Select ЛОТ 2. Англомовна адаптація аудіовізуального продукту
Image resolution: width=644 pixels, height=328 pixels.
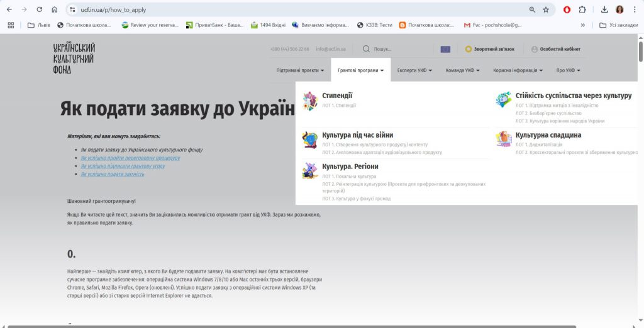coord(382,152)
